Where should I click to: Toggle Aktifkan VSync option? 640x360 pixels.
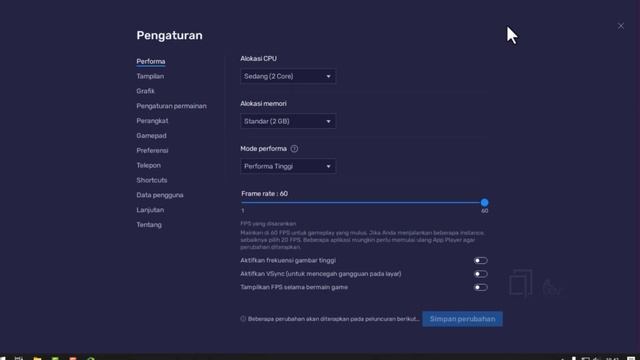[x=480, y=274]
